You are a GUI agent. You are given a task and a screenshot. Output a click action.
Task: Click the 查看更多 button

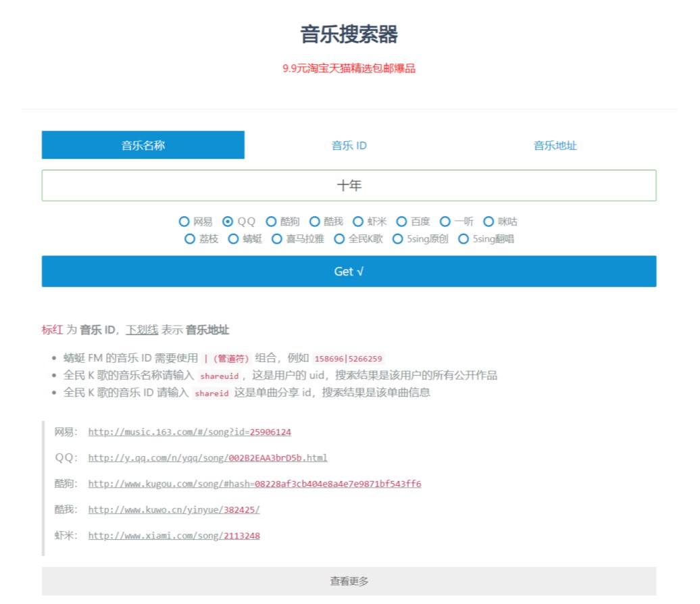point(349,581)
